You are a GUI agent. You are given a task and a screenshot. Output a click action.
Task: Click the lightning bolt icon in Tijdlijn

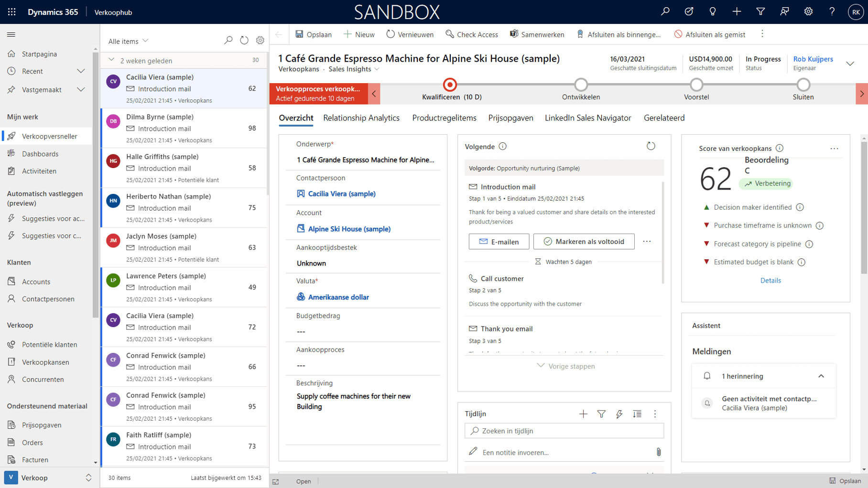[x=619, y=414]
